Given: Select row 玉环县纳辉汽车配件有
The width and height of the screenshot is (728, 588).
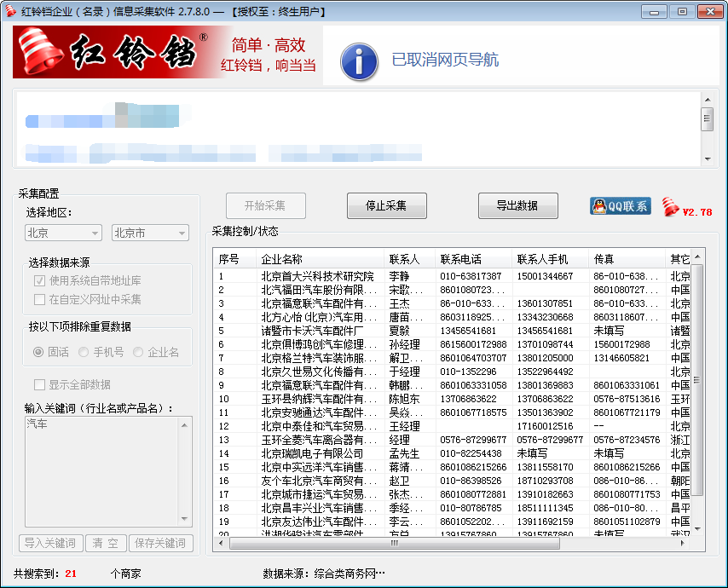Looking at the screenshot, I should tap(452, 399).
